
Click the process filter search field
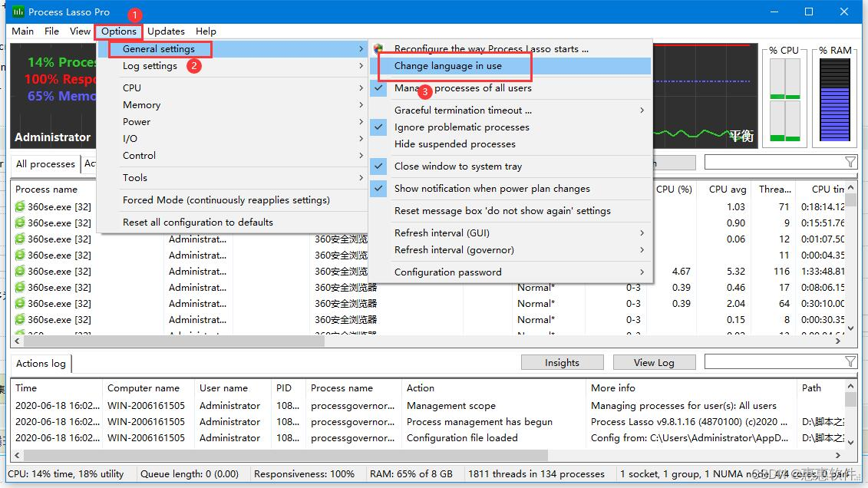(x=775, y=162)
